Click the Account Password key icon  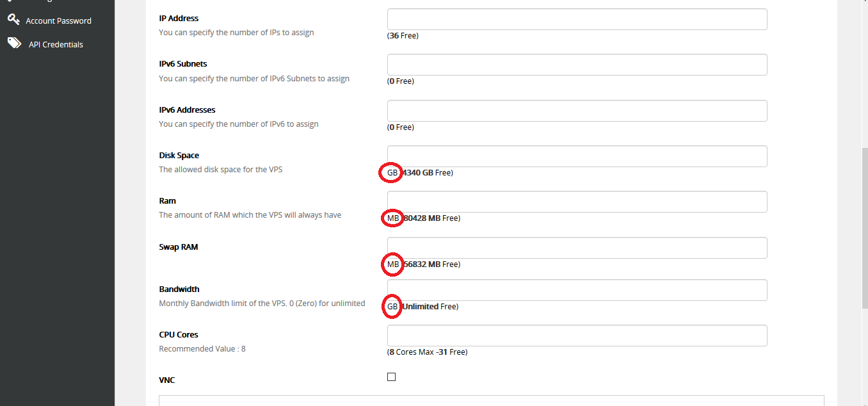click(13, 20)
